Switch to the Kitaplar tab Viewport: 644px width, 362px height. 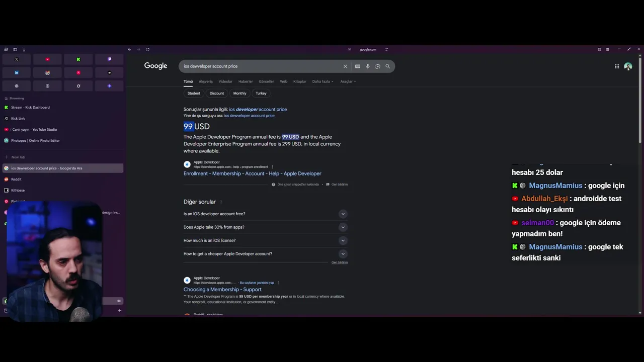[x=300, y=81]
